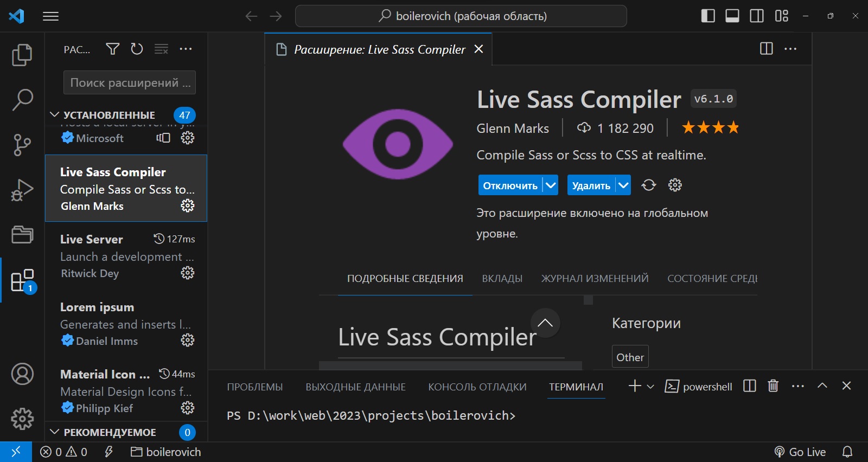Switch to КОНСОЛЬ ОТЛАДКИ panel tab
The image size is (868, 462).
click(477, 387)
